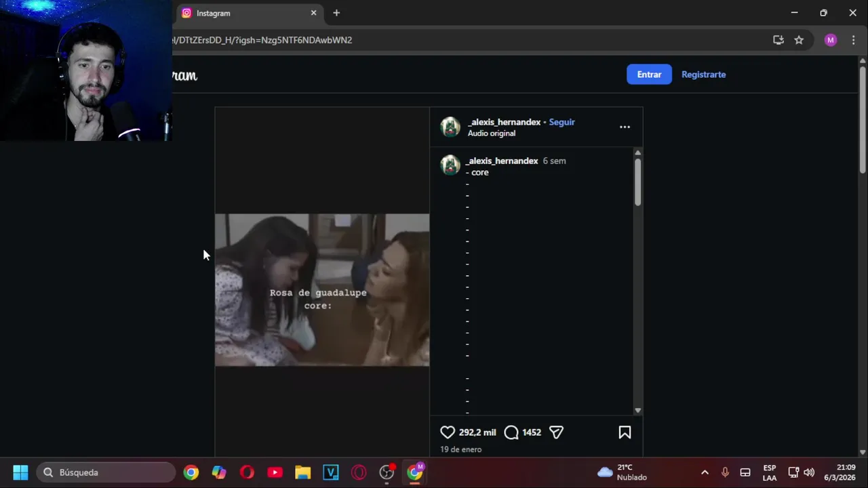Share the post with the paper plane icon
868x488 pixels.
[x=556, y=432]
